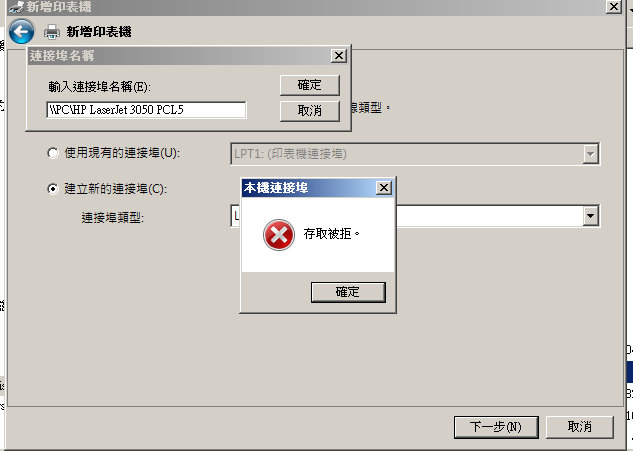Select the 使用現有的連接埠 radio button
The image size is (633, 451).
pyautogui.click(x=53, y=153)
